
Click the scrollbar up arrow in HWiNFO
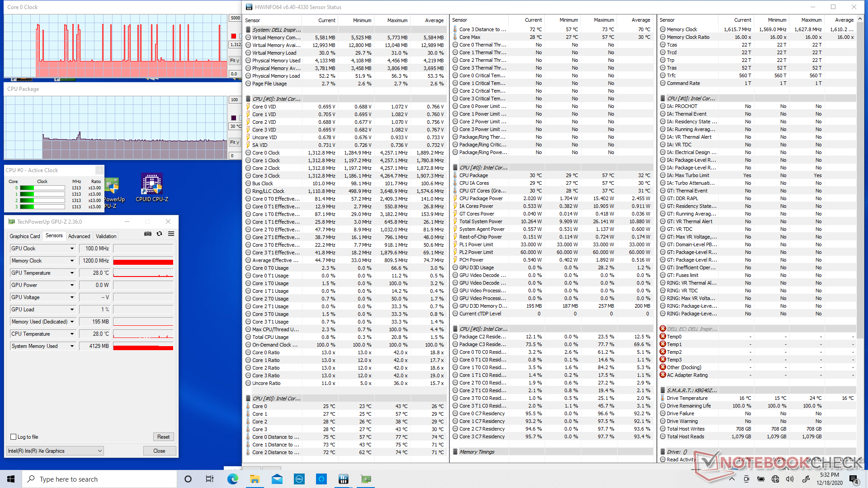pyautogui.click(x=860, y=19)
